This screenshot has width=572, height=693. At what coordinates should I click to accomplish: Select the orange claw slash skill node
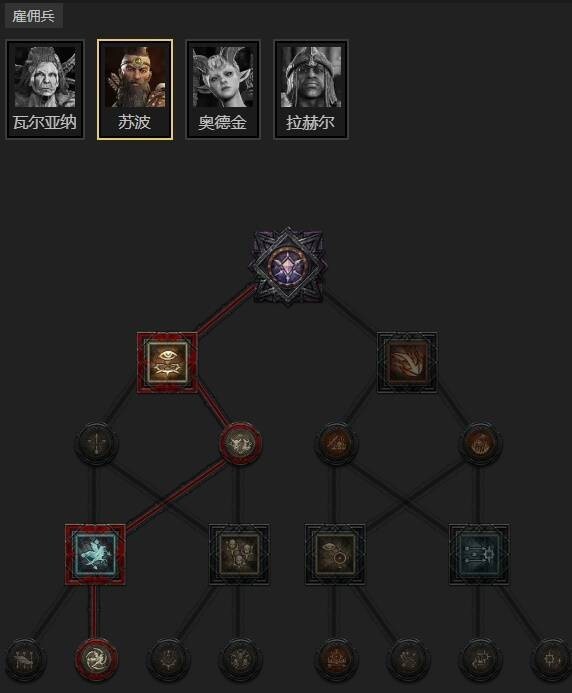pyautogui.click(x=407, y=363)
